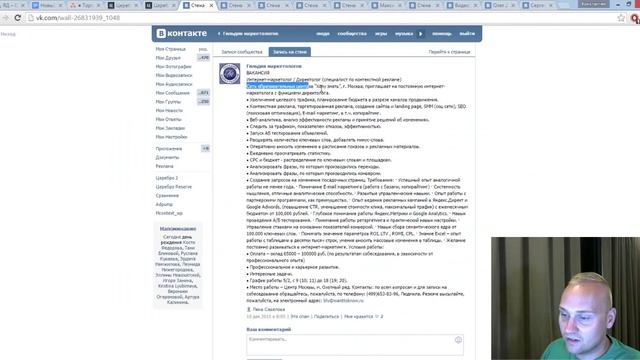Click the counter badge beside Мои Сообщения
Viewport: 640px width, 360px height.
pyautogui.click(x=203, y=93)
